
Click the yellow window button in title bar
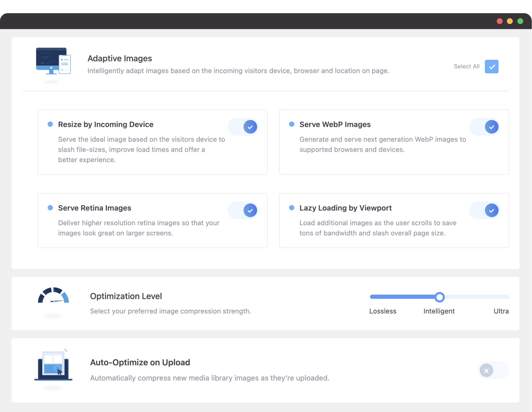(x=510, y=21)
